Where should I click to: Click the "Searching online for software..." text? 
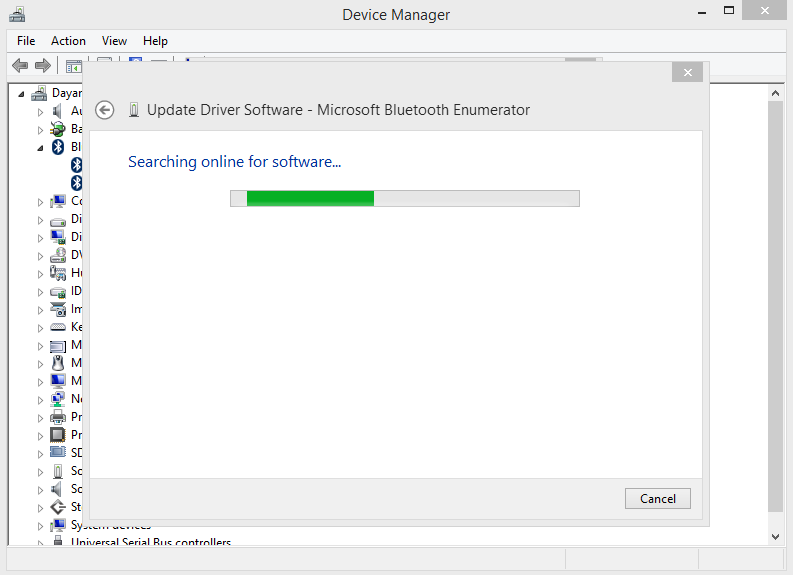pyautogui.click(x=234, y=162)
